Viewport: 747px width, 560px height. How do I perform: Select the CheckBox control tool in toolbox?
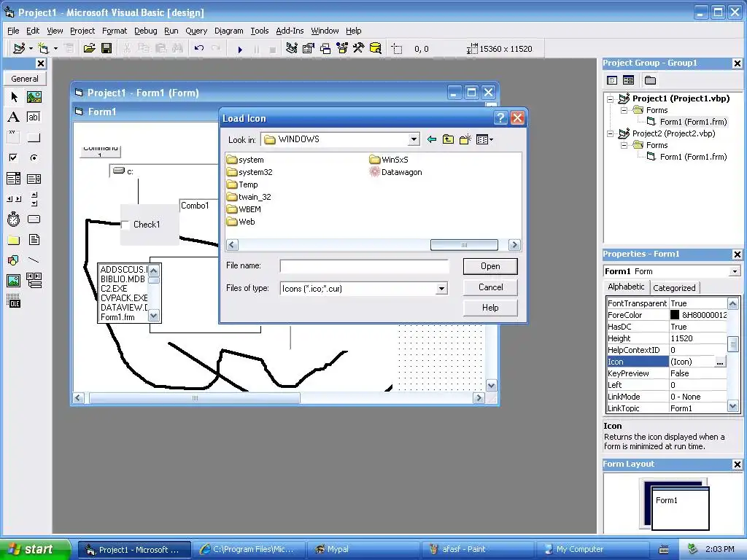pyautogui.click(x=14, y=157)
